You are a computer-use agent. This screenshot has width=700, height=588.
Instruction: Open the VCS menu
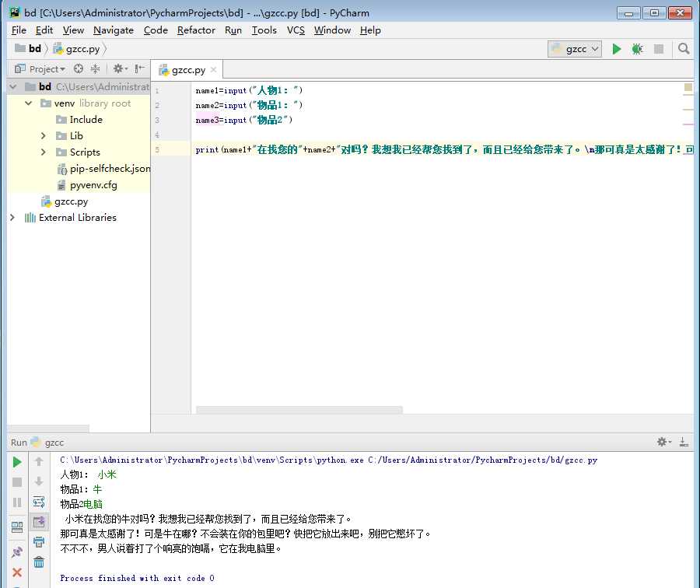[296, 30]
